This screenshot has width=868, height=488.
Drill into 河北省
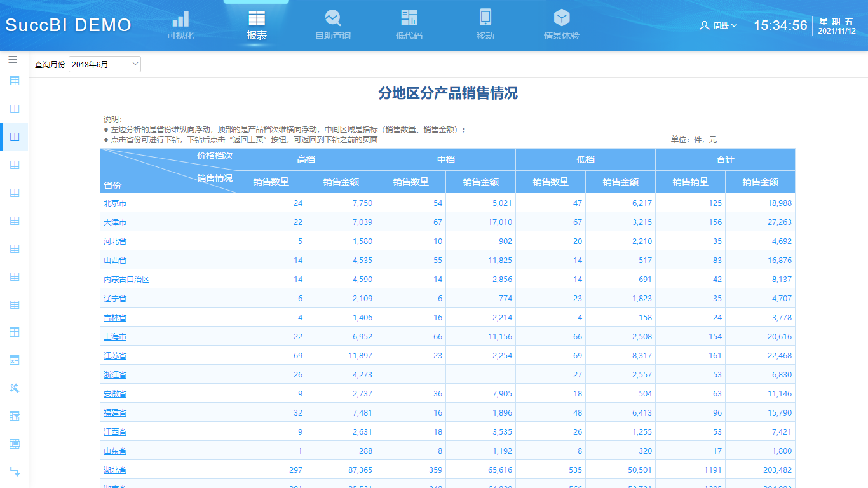(x=115, y=241)
